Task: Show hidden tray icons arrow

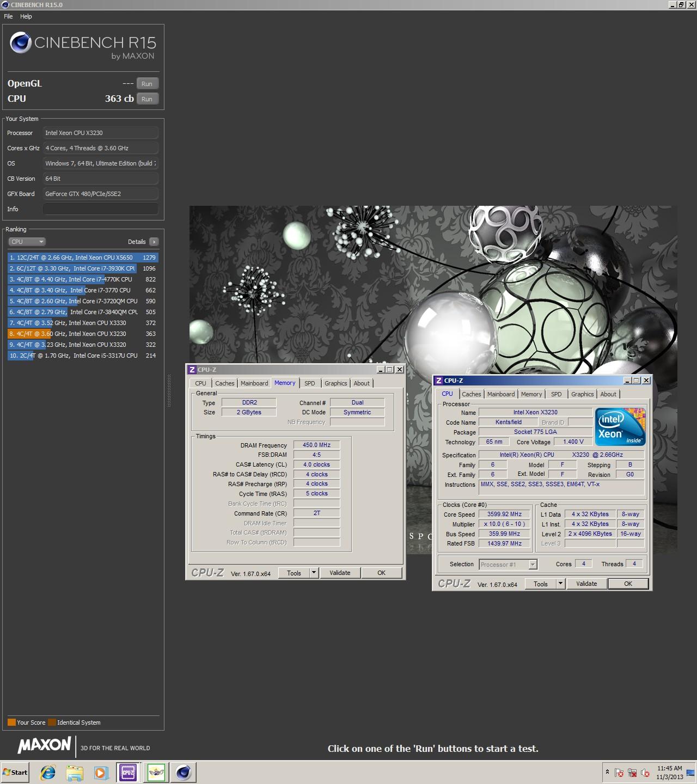Action: tap(607, 772)
